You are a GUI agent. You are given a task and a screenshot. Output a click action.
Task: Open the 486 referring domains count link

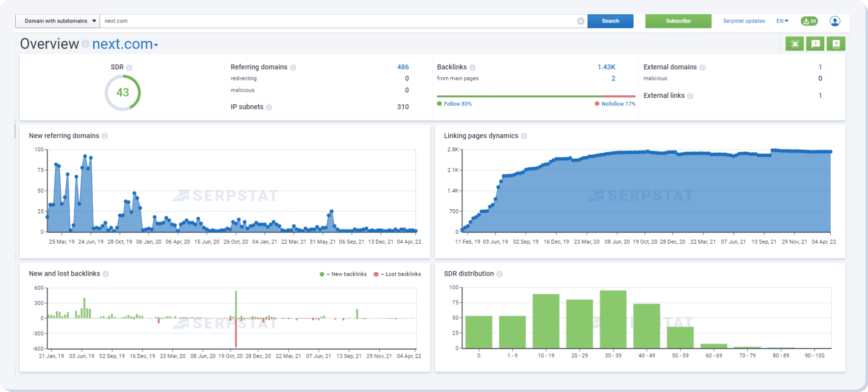coord(403,67)
